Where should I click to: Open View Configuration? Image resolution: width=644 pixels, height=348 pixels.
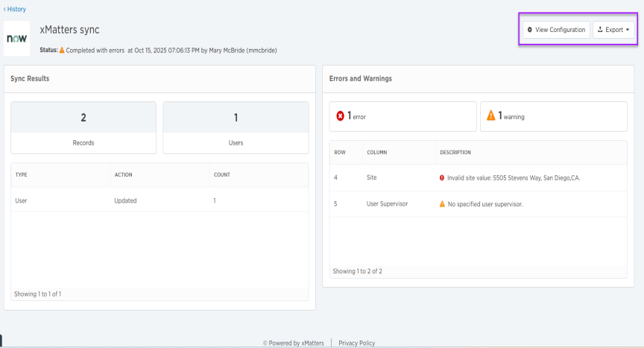556,30
